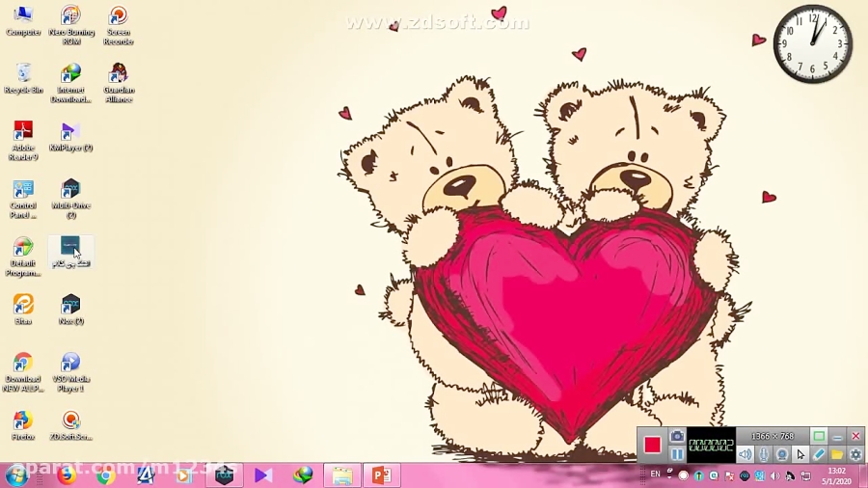Toggle webcam overlay in recorder panel
The width and height of the screenshot is (868, 488).
pyautogui.click(x=781, y=454)
